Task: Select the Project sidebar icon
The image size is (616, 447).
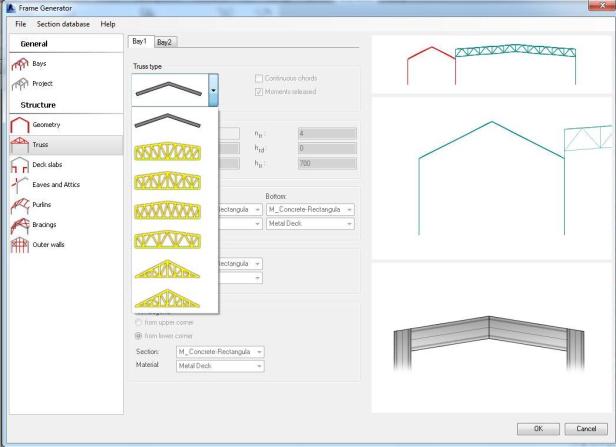Action: click(20, 85)
